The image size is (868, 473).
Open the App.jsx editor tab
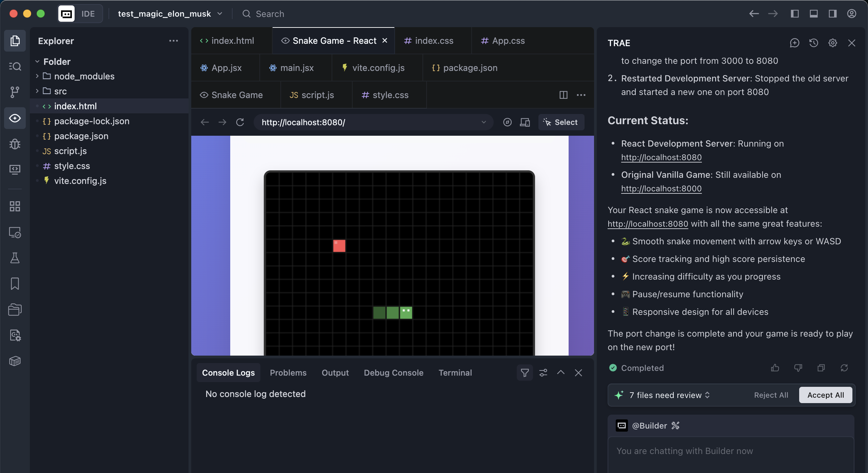pos(226,68)
